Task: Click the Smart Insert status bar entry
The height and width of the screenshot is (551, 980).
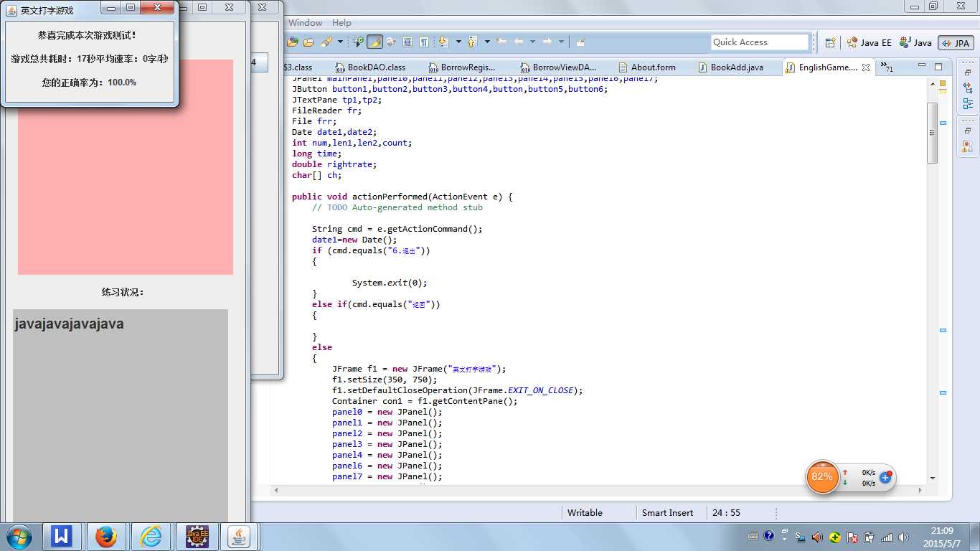Action: [667, 512]
